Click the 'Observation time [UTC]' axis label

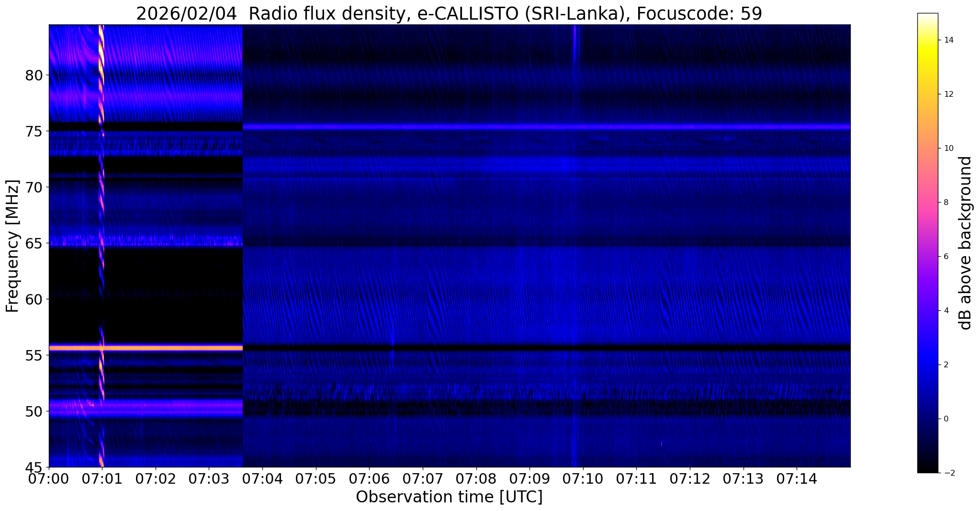coord(449,497)
